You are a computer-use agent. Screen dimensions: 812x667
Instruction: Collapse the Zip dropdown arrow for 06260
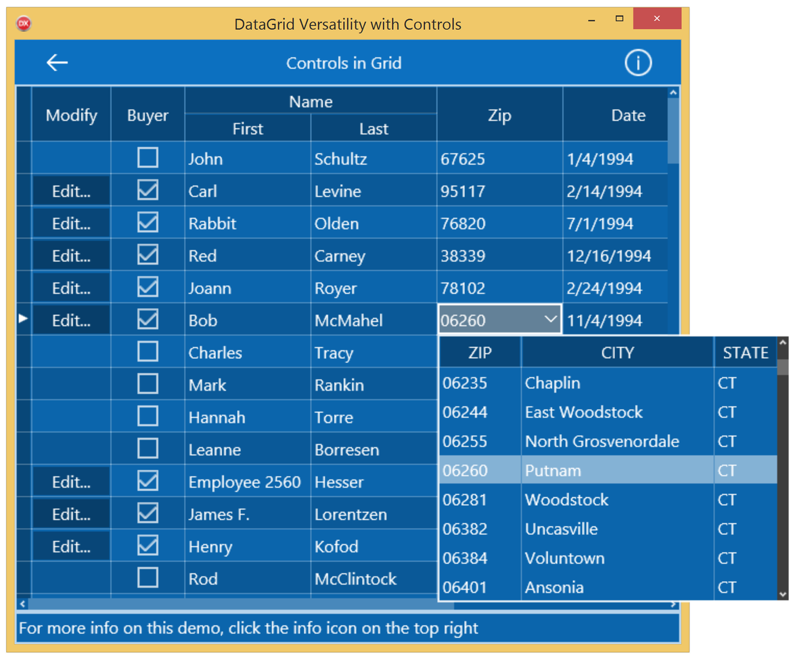click(551, 320)
